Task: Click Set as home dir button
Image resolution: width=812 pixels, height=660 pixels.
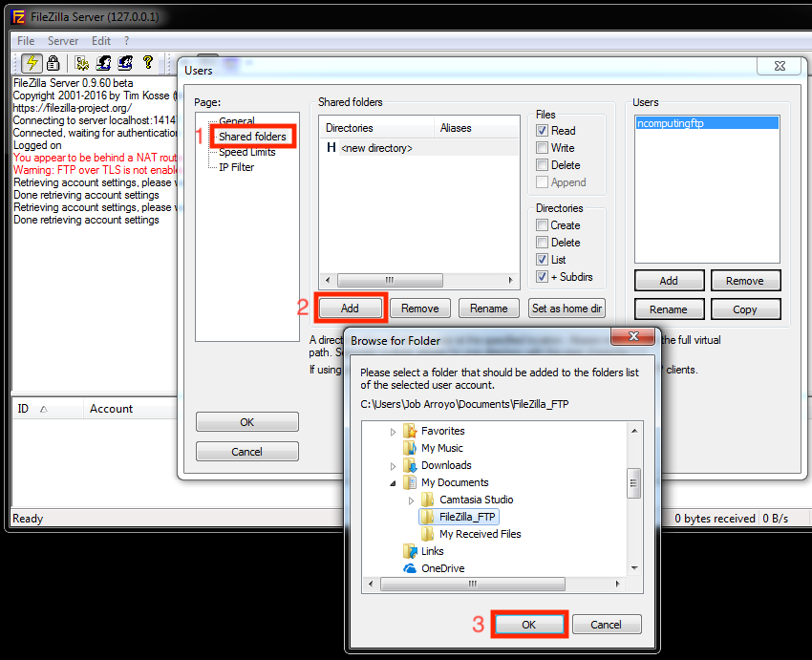Action: tap(566, 308)
